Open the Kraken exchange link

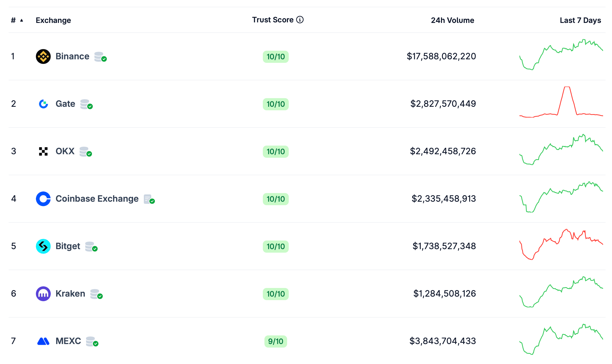click(70, 294)
